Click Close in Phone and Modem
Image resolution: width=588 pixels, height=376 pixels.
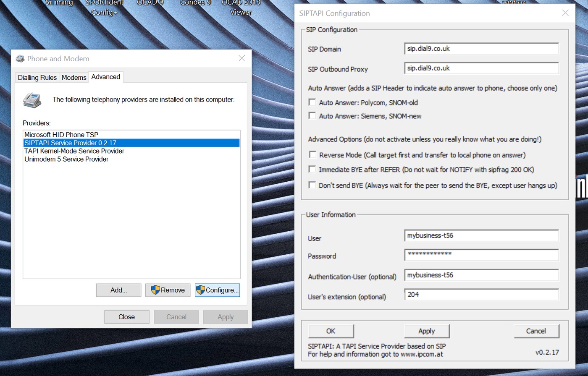[126, 317]
